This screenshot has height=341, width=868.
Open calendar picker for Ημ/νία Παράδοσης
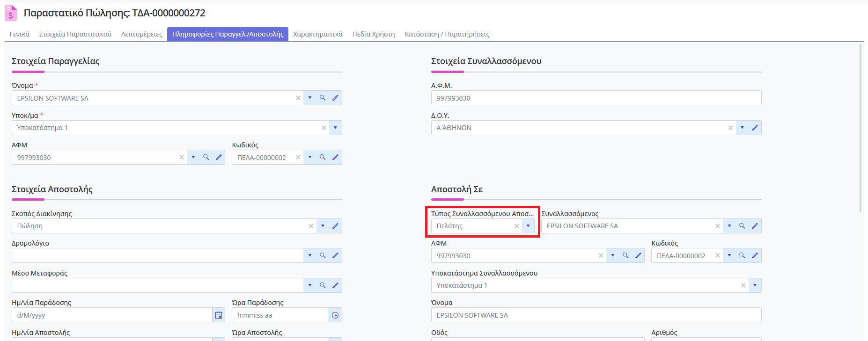point(219,315)
